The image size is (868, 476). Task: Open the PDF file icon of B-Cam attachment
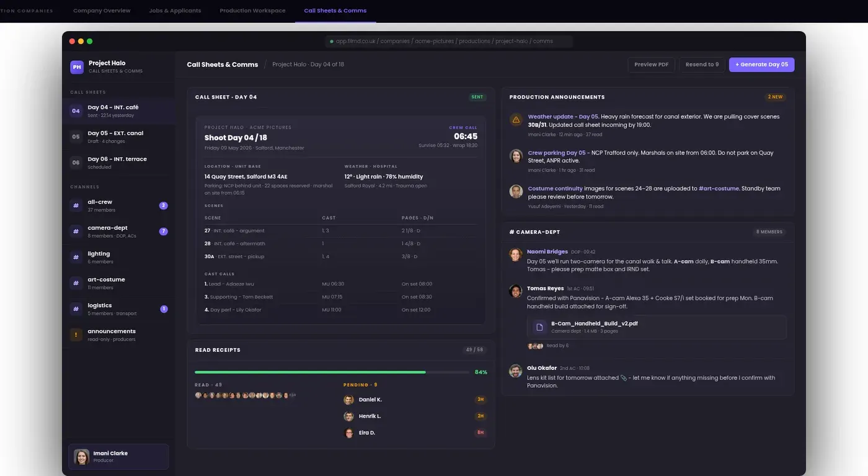click(x=539, y=327)
